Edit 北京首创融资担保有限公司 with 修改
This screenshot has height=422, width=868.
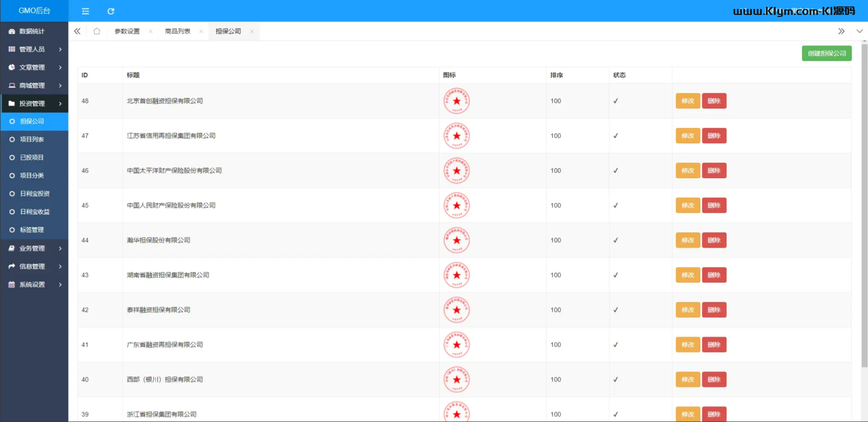tap(688, 101)
